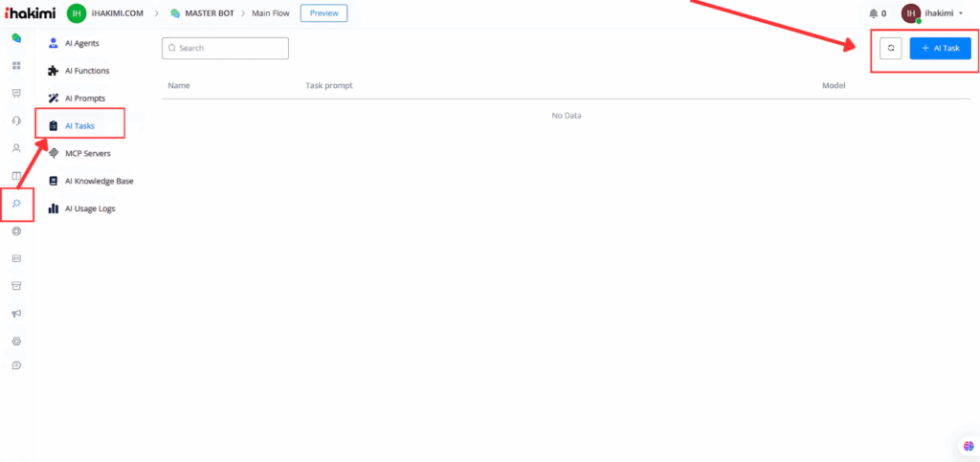Image resolution: width=980 pixels, height=462 pixels.
Task: Click the person contacts icon in sidebar
Action: pyautogui.click(x=16, y=148)
